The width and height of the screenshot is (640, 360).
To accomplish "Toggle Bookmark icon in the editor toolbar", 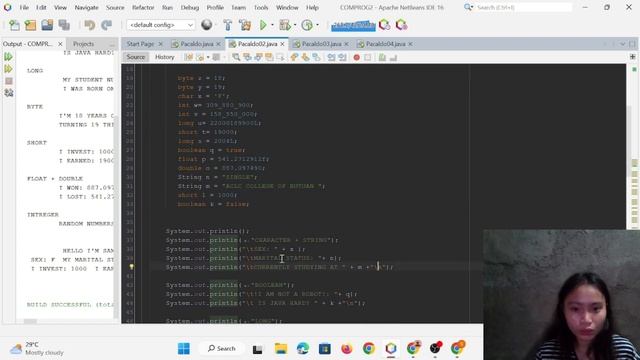I will pyautogui.click(x=316, y=58).
